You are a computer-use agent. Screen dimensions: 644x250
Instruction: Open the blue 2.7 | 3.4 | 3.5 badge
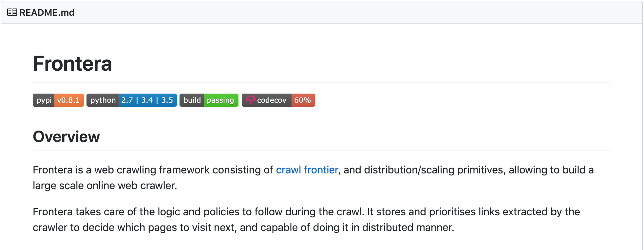tap(147, 100)
